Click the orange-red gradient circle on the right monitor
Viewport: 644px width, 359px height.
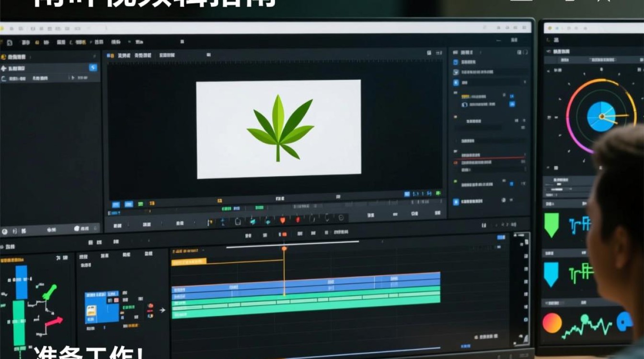(552, 323)
